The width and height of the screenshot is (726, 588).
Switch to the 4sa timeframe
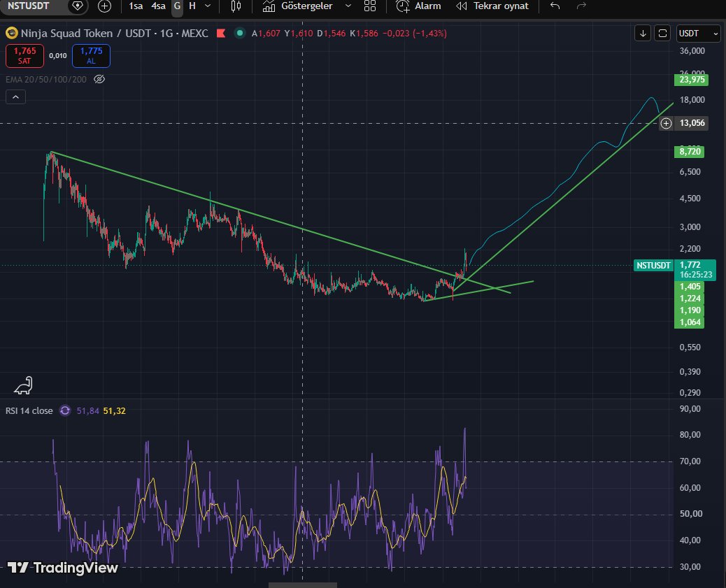158,6
